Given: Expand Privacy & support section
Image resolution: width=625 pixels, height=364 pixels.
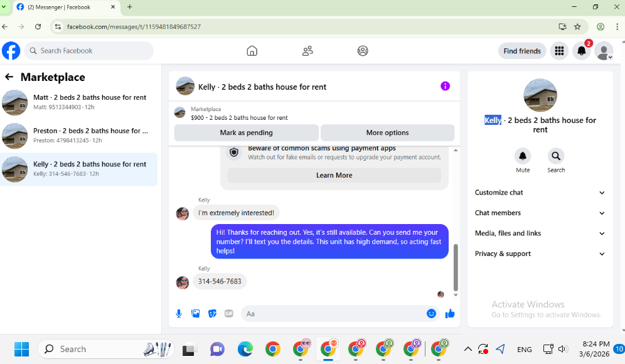Looking at the screenshot, I should 540,254.
